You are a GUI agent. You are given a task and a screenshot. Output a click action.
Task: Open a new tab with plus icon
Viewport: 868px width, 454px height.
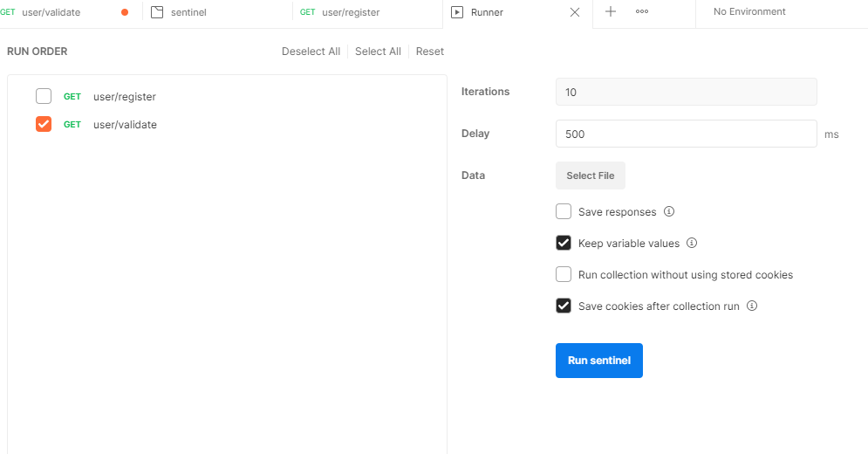click(x=610, y=11)
